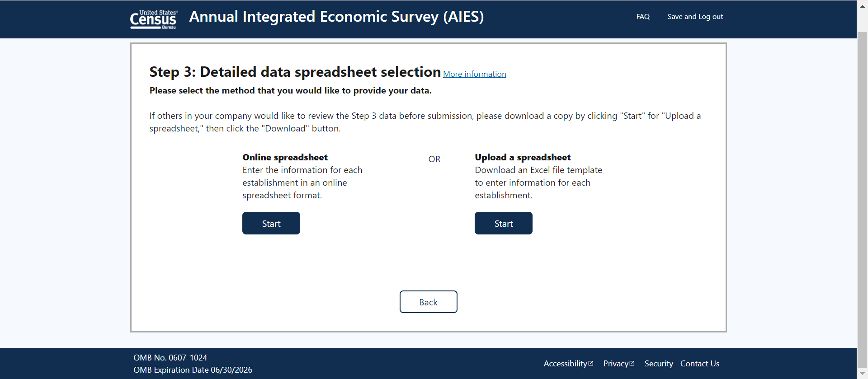Visit the Privacy footer link

(616, 364)
